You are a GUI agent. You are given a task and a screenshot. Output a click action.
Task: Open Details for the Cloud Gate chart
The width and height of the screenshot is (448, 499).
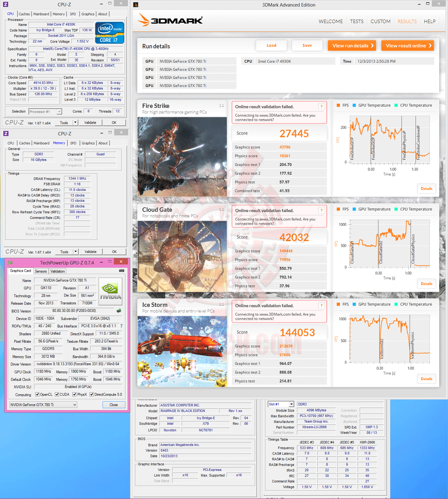click(426, 284)
